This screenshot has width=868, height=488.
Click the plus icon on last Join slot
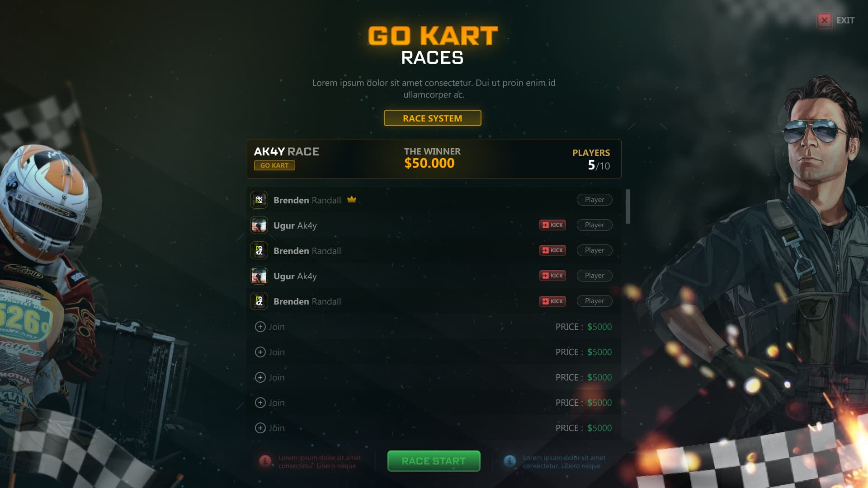[260, 428]
